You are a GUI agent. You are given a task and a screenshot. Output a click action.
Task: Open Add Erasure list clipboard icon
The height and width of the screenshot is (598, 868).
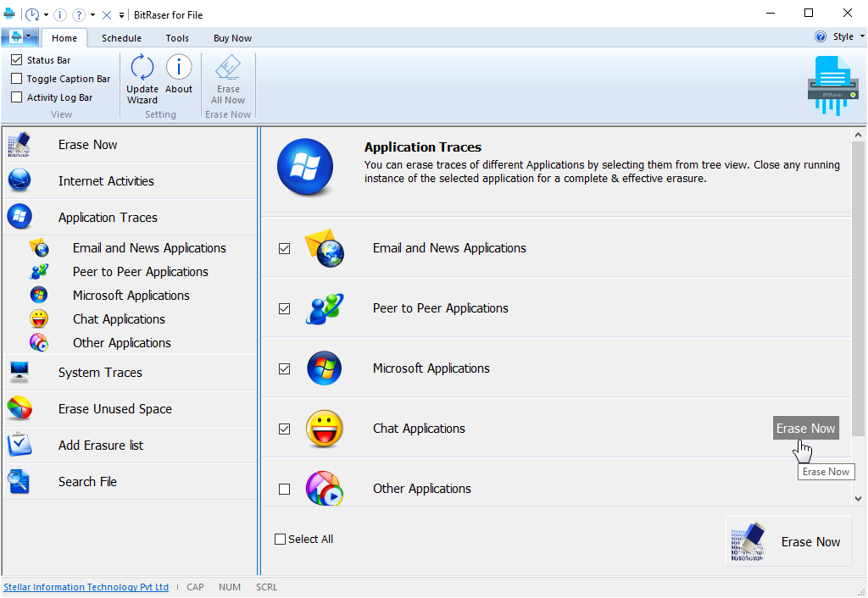click(19, 445)
